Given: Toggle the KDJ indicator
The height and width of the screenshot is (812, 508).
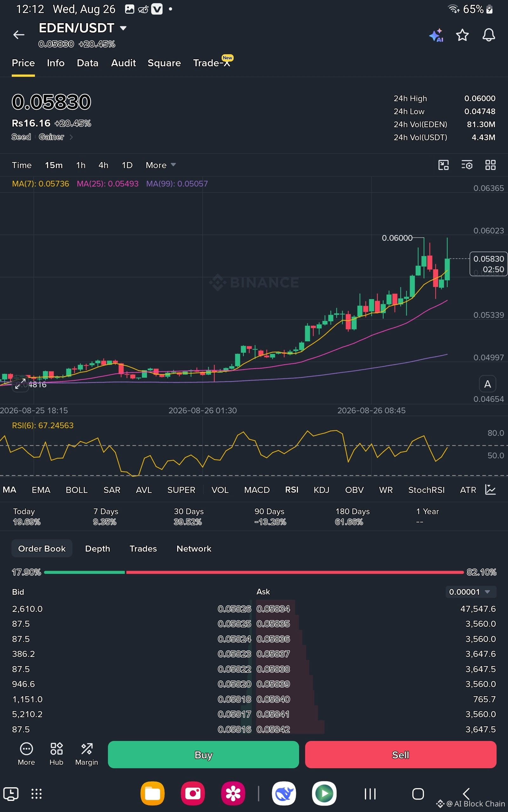Looking at the screenshot, I should (x=321, y=490).
